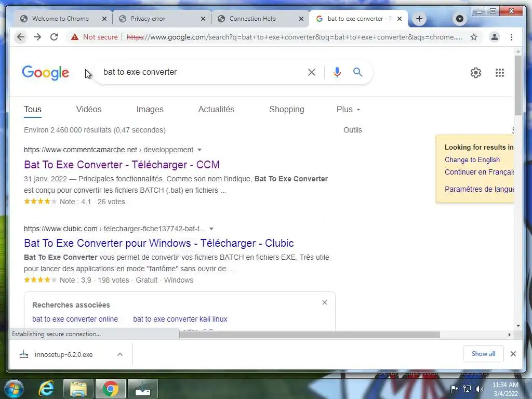The height and width of the screenshot is (399, 532).
Task: Click the Not secure warning icon
Action: point(75,37)
